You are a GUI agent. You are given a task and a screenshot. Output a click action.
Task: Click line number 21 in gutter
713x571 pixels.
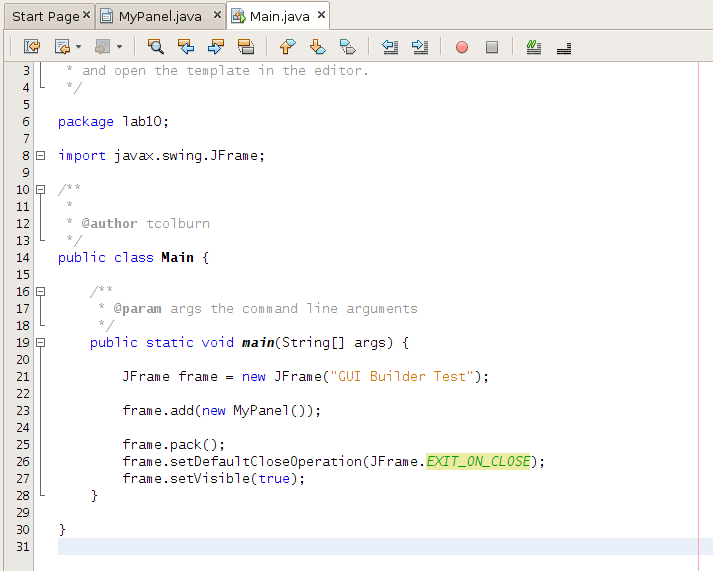click(x=23, y=376)
